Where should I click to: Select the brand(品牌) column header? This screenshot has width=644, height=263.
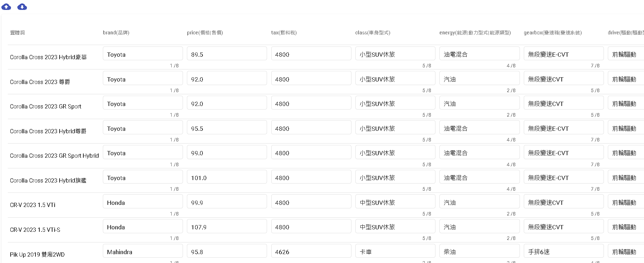tap(116, 33)
